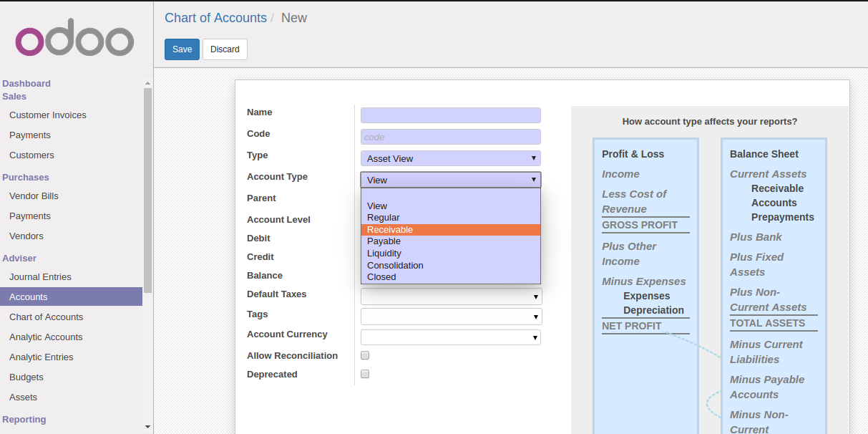Choose Liquidity in the account type list

(x=450, y=254)
